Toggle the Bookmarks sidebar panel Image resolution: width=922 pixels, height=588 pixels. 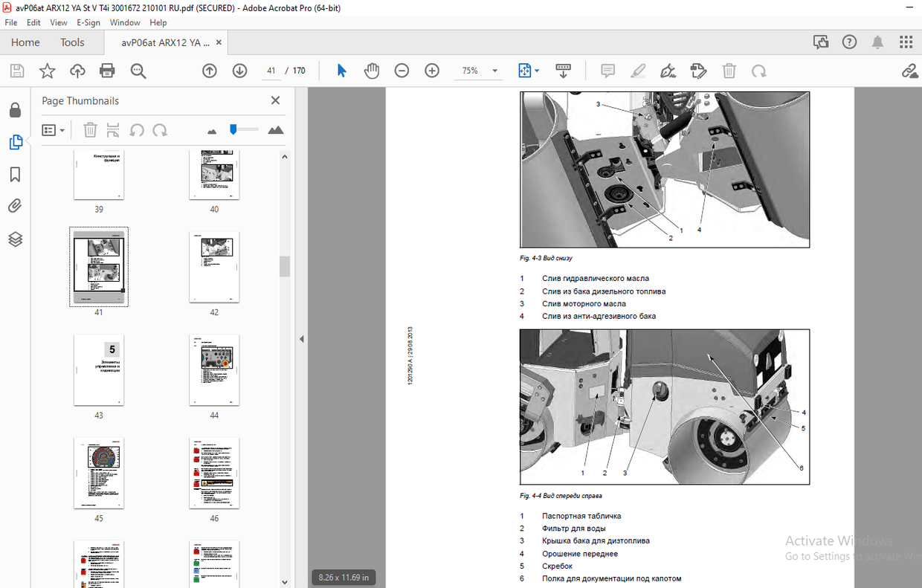tap(15, 175)
